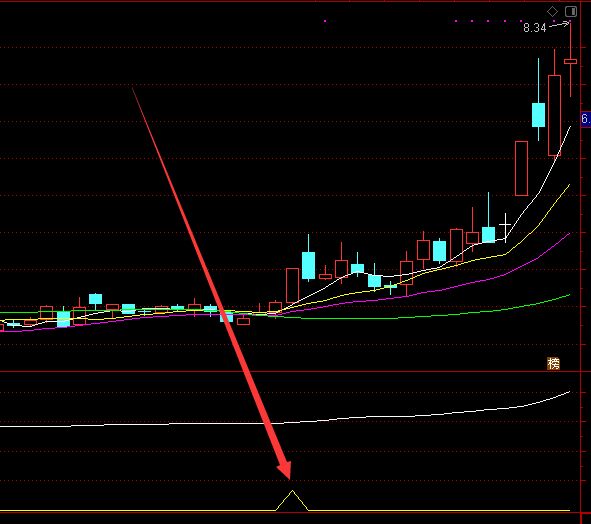Select the tall cyan candle near the top
The width and height of the screenshot is (591, 524).
[x=538, y=115]
